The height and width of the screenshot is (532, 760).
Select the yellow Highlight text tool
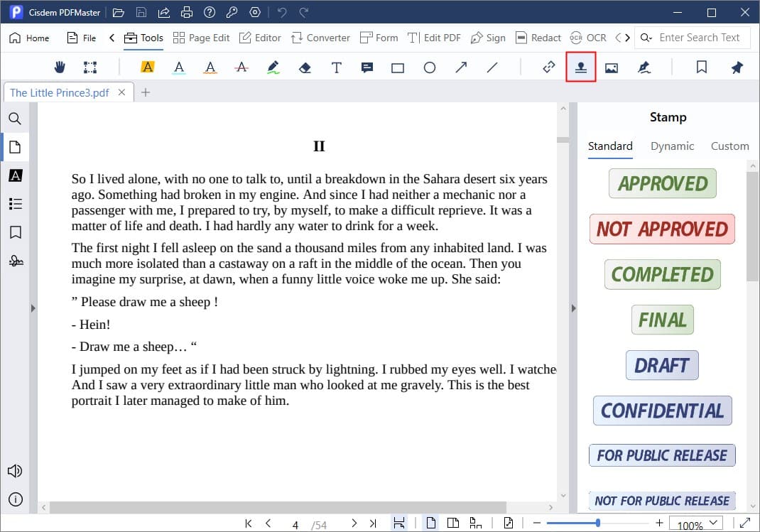point(146,67)
